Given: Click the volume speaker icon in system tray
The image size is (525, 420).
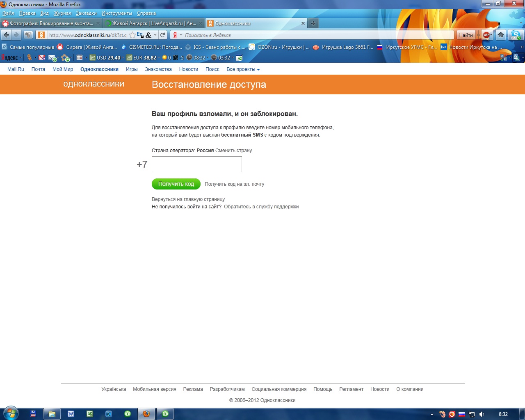Looking at the screenshot, I should pyautogui.click(x=482, y=414).
